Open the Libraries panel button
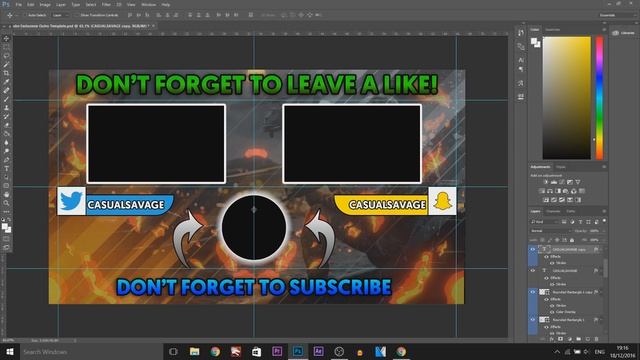The width and height of the screenshot is (640, 360). click(x=624, y=33)
